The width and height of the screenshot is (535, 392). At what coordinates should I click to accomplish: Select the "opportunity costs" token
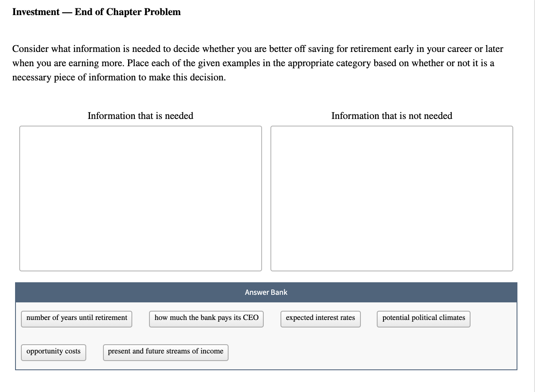pos(53,352)
